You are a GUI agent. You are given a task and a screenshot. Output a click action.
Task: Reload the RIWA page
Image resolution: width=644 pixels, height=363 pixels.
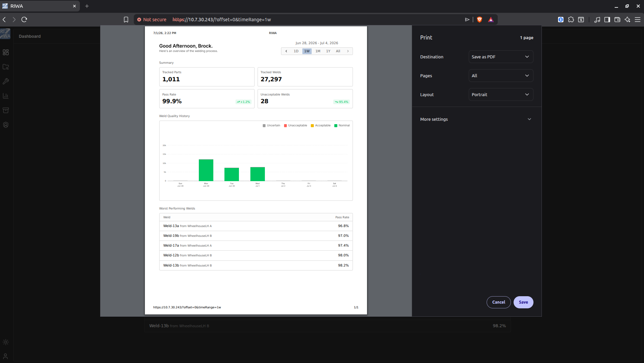[24, 20]
